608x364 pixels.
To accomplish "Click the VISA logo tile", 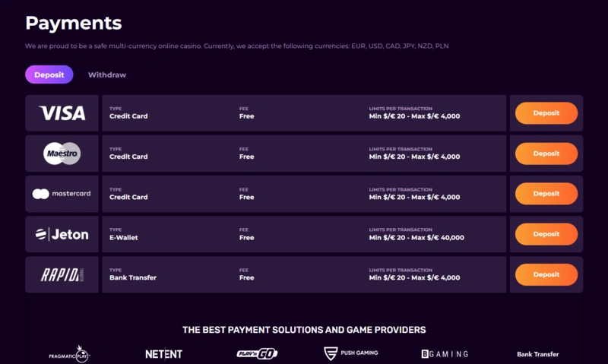I will tap(62, 113).
